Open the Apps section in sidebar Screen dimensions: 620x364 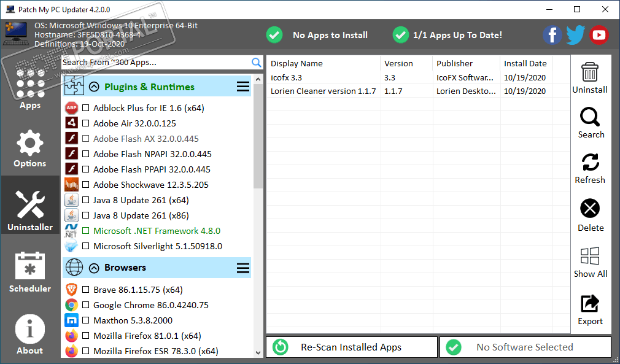(x=30, y=89)
